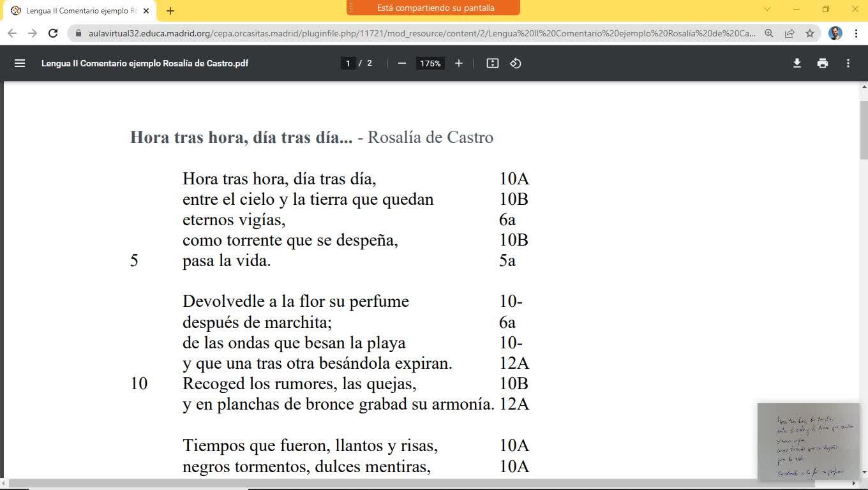The height and width of the screenshot is (490, 868).
Task: Click the author name Rosalía de Castro
Action: (430, 137)
